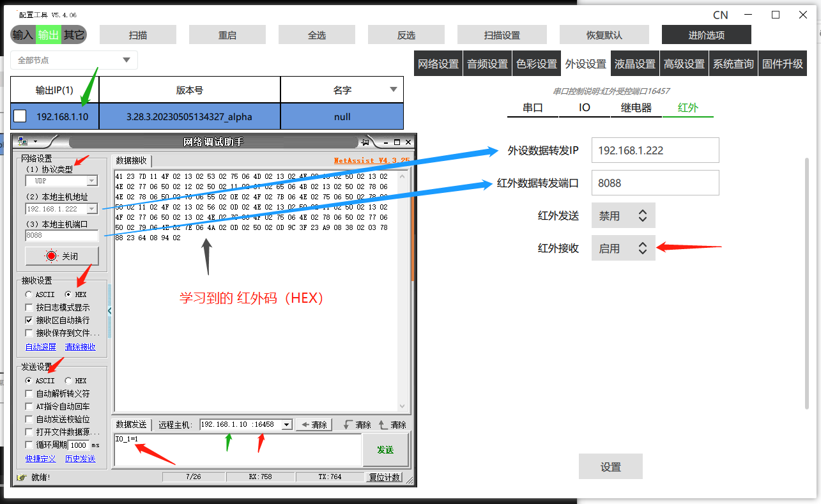Click the 清除接收 link

click(x=80, y=347)
